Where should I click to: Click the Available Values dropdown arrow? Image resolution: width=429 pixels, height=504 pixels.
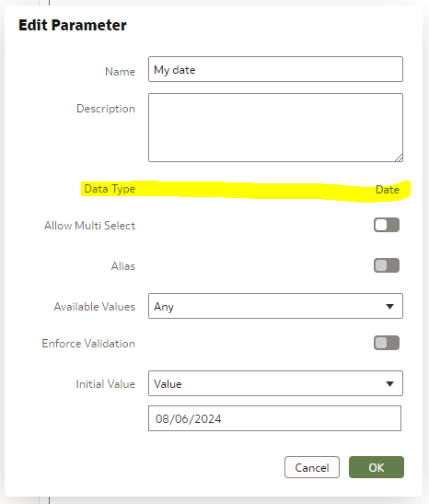[389, 306]
